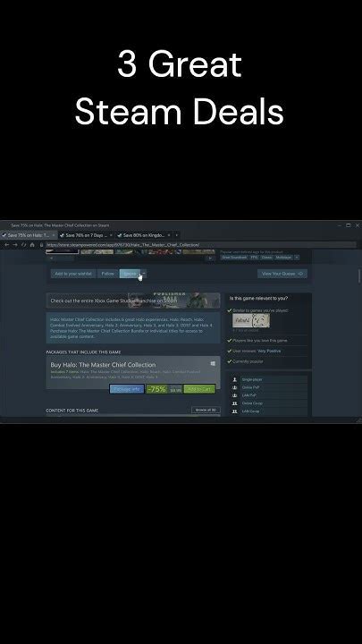The image size is (362, 644).
Task: Click the green 'Add to Cart' button
Action: 199,389
